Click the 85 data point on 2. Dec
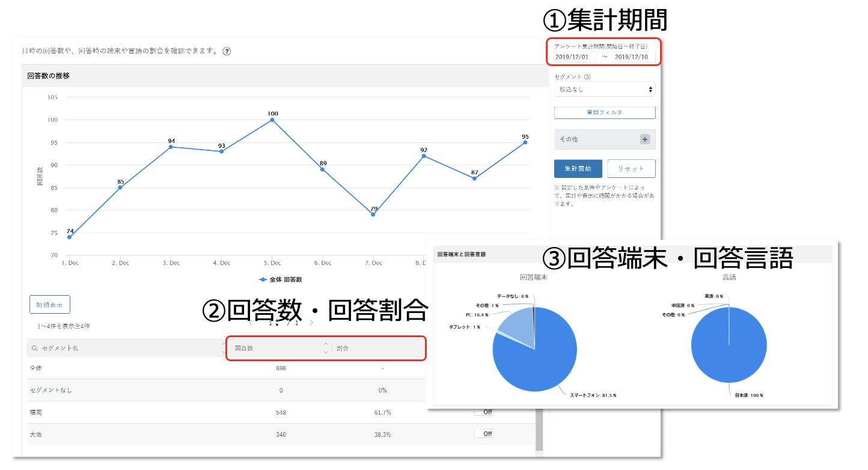 click(x=120, y=188)
